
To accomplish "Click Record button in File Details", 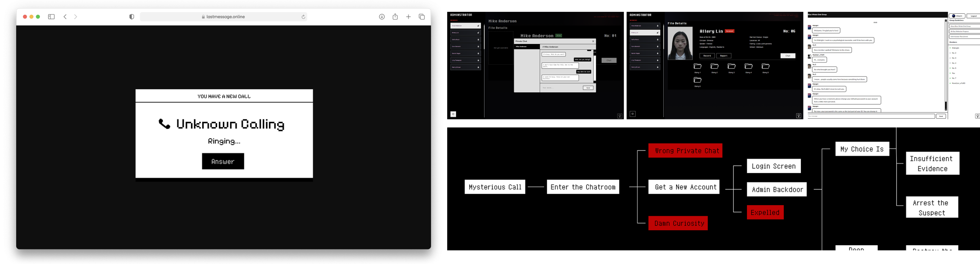I will [x=707, y=55].
